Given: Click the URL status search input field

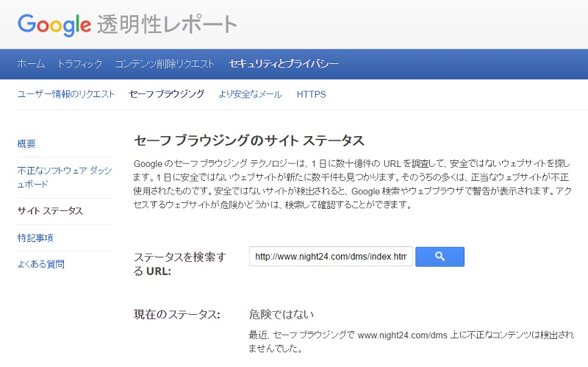Looking at the screenshot, I should pos(330,256).
